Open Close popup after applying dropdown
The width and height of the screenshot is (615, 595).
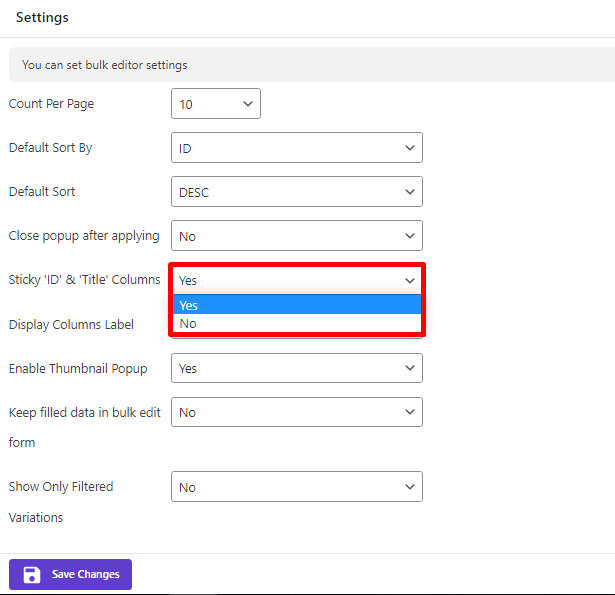pyautogui.click(x=297, y=236)
